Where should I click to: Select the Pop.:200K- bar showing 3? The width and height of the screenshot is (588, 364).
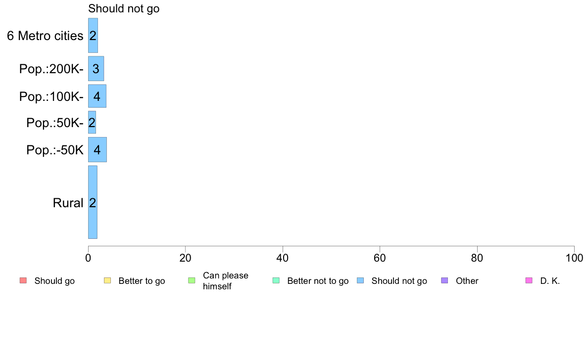tap(96, 69)
